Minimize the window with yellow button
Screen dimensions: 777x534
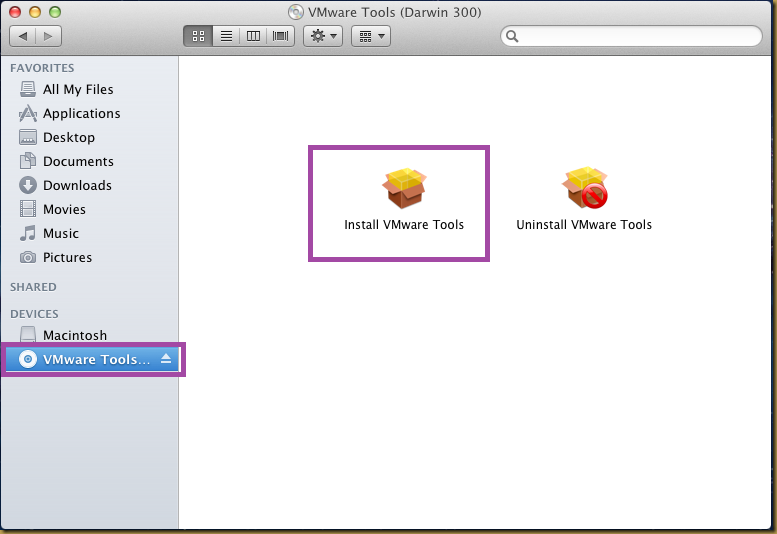pyautogui.click(x=35, y=12)
